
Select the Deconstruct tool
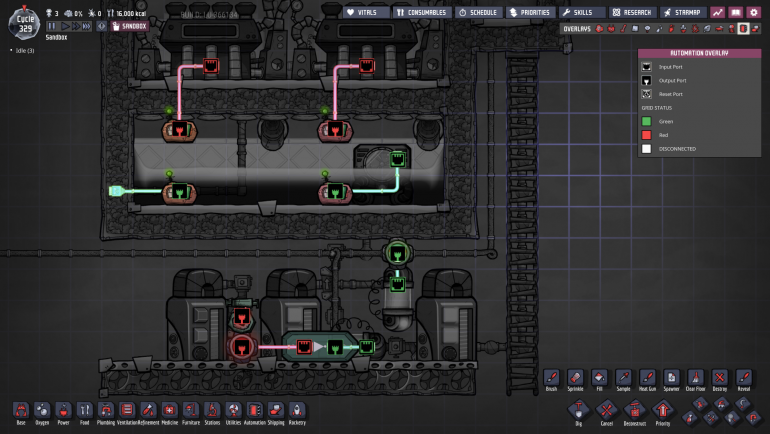point(634,410)
